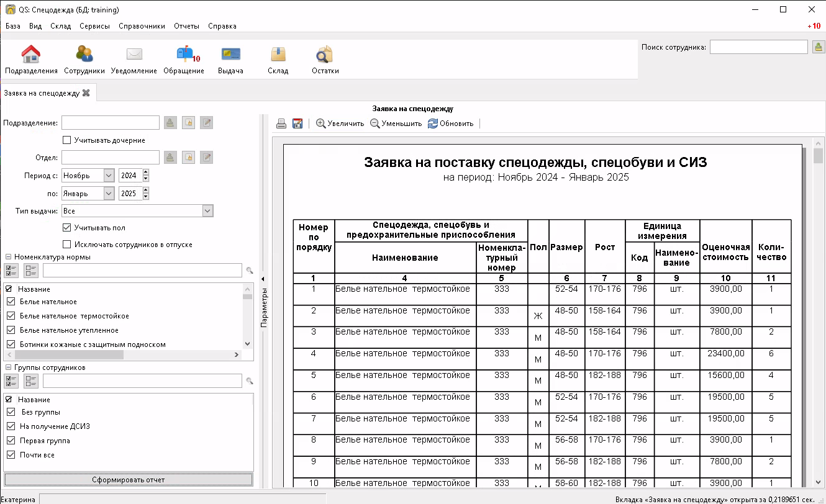
Task: Edit the Подразделение with the pencil icon
Action: coord(206,123)
